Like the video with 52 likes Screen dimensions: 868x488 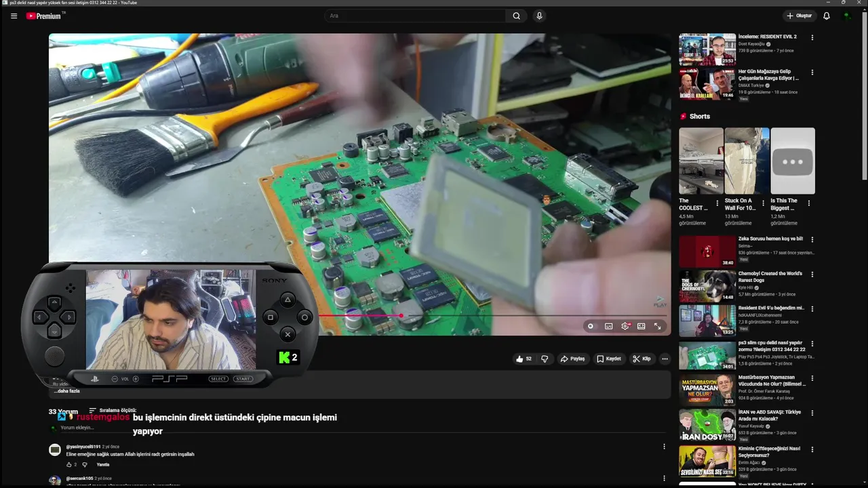(x=524, y=359)
